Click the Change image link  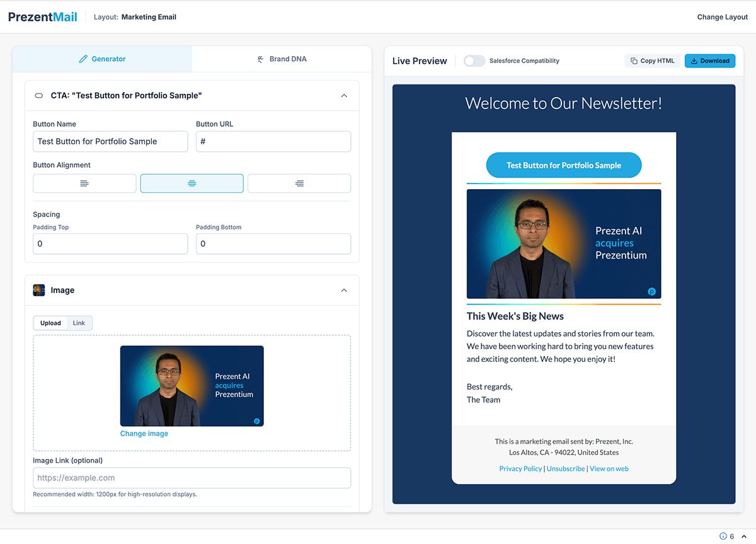click(x=144, y=434)
